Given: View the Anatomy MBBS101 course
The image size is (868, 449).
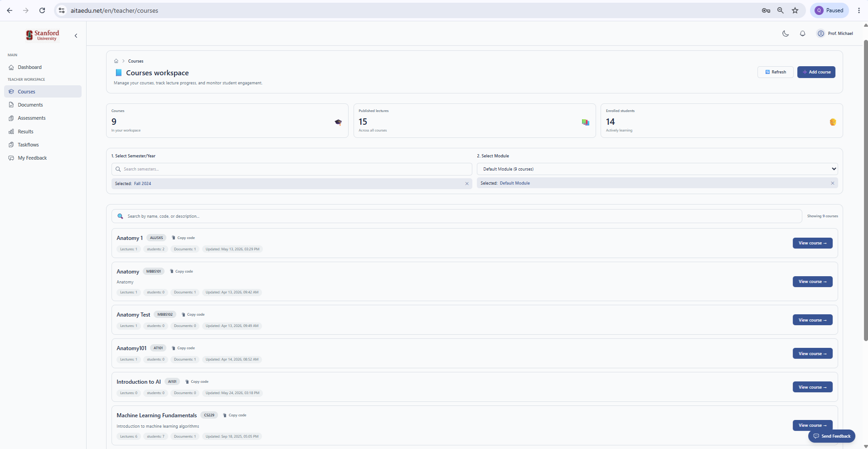Looking at the screenshot, I should pos(812,282).
